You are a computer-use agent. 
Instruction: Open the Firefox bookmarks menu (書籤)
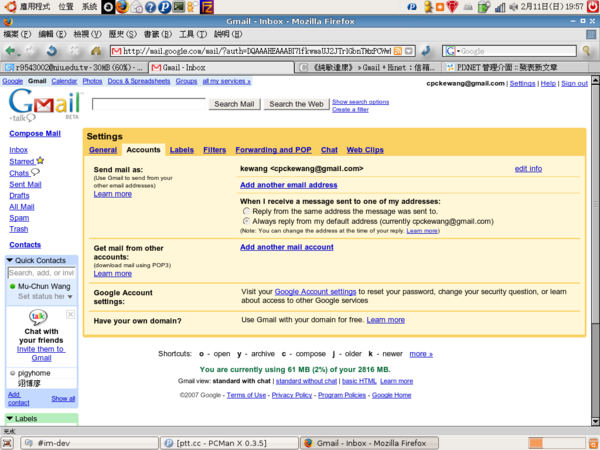coord(157,34)
